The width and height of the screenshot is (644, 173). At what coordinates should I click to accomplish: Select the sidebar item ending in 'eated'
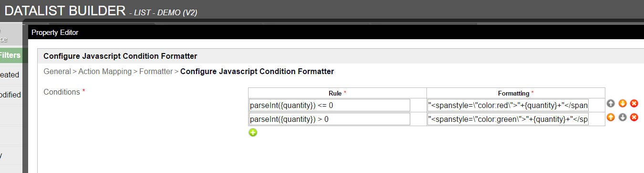10,75
